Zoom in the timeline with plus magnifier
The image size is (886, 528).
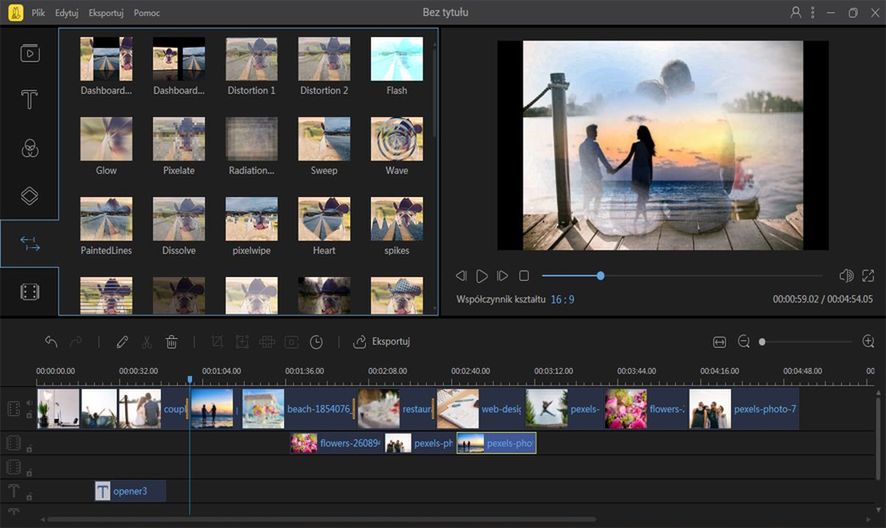pyautogui.click(x=868, y=341)
